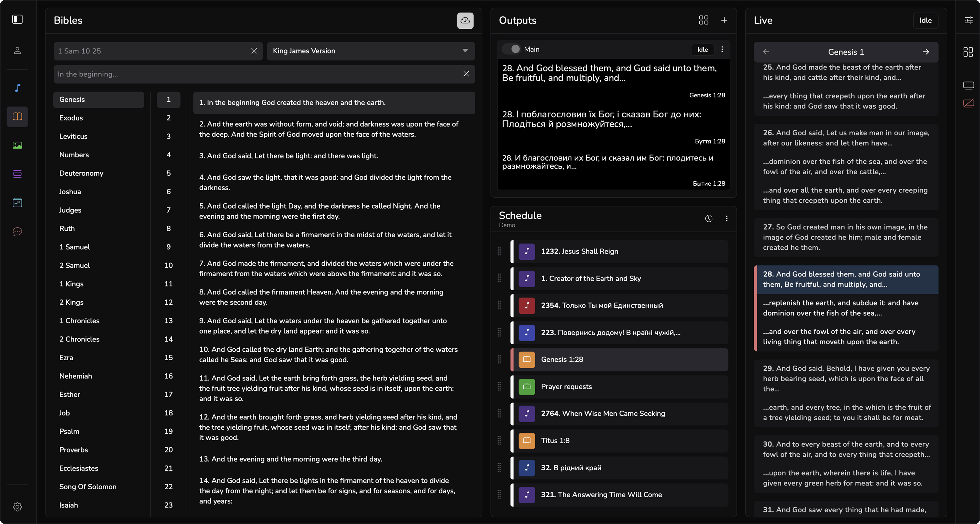980x524 pixels.
Task: Add a new output with plus icon
Action: (724, 20)
